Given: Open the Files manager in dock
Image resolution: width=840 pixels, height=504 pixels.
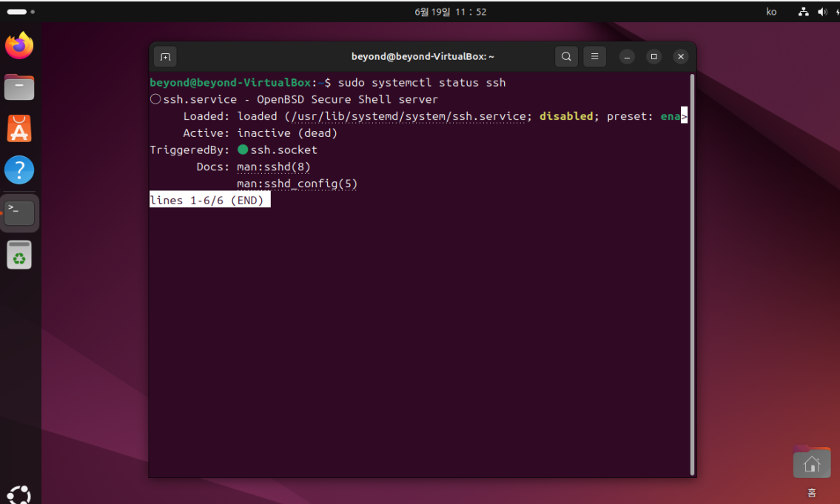Looking at the screenshot, I should click(x=19, y=87).
